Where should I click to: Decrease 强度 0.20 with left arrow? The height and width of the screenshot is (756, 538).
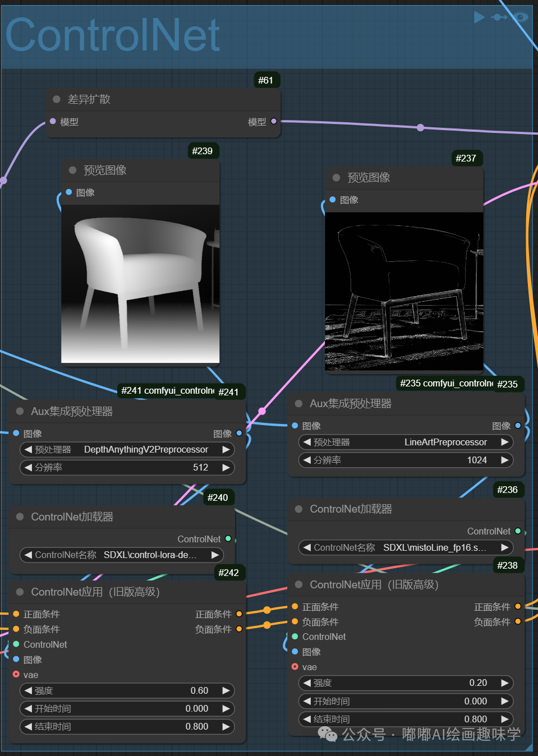coord(307,683)
